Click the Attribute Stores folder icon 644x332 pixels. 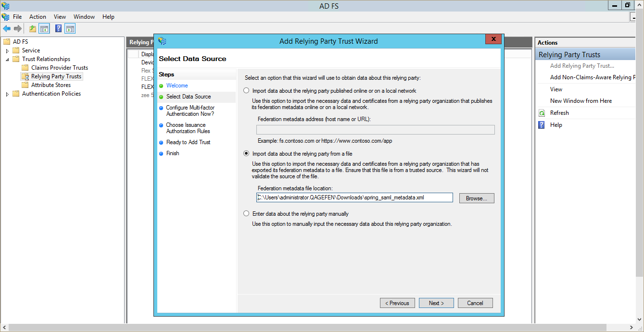coord(25,85)
